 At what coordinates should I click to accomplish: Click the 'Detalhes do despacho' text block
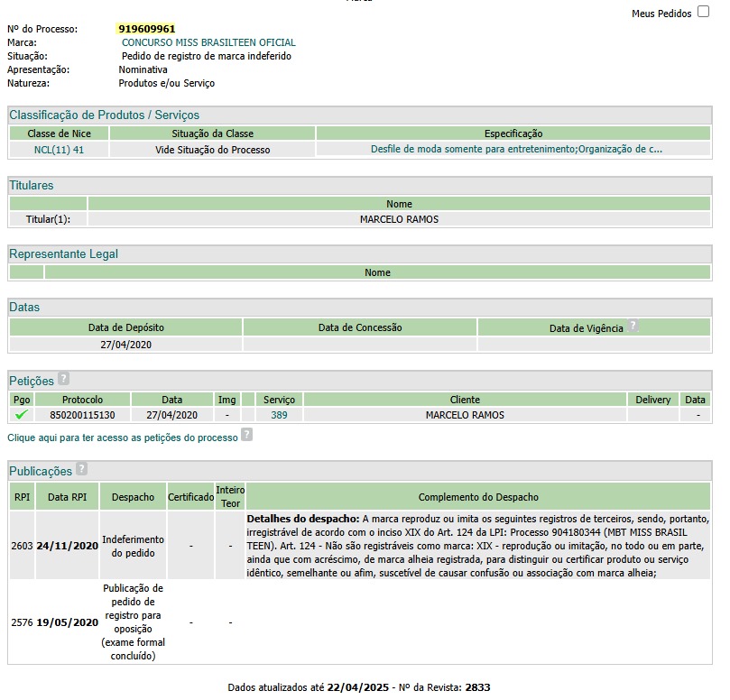coord(478,546)
